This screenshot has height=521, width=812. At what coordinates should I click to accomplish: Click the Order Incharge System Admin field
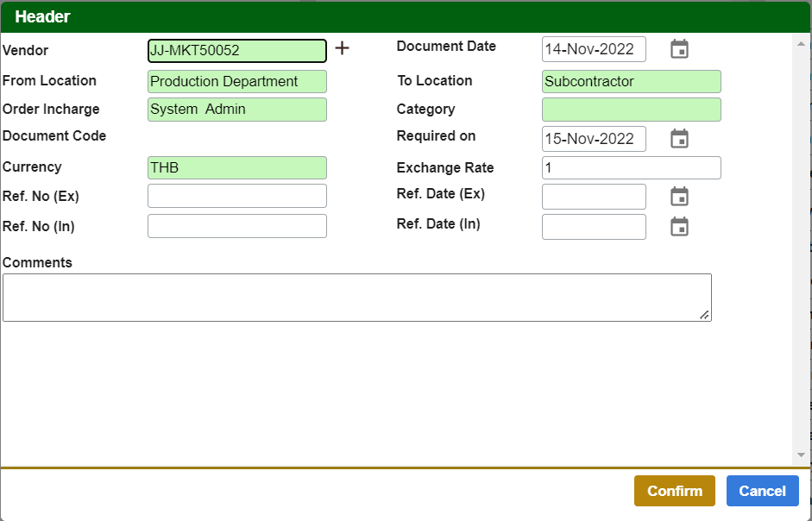click(x=236, y=110)
